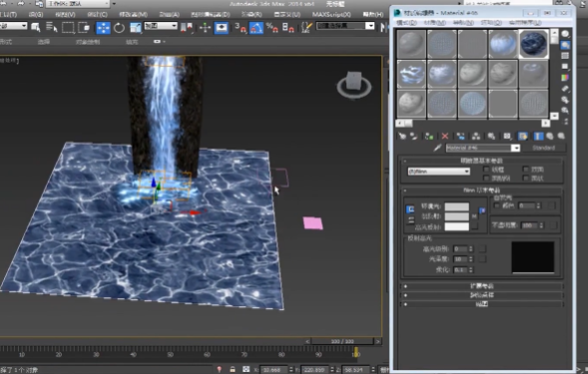Open the reference coordinate system dropdown

161,26
